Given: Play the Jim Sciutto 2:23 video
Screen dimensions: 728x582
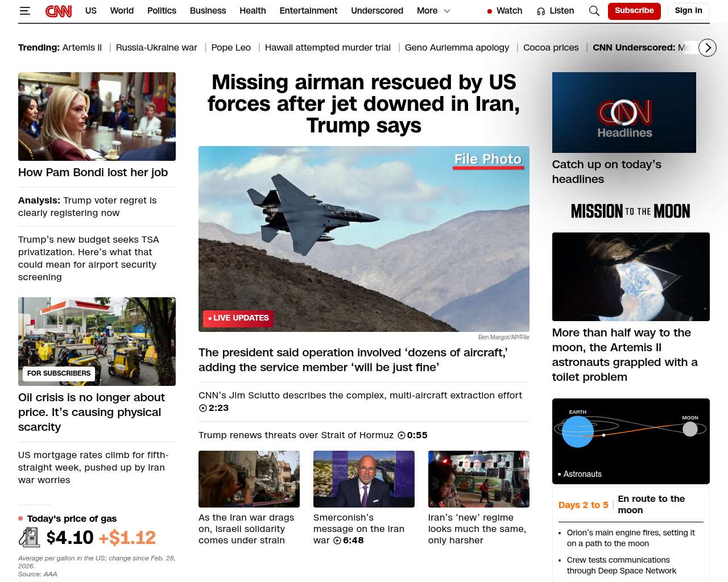Looking at the screenshot, I should pyautogui.click(x=203, y=408).
